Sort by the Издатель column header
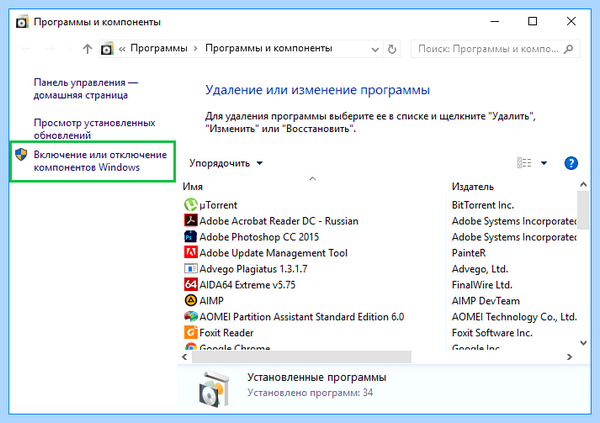 pyautogui.click(x=473, y=186)
